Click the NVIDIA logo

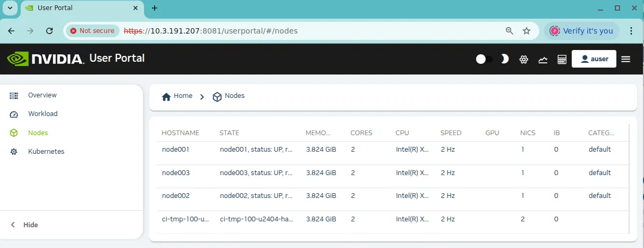click(x=46, y=59)
